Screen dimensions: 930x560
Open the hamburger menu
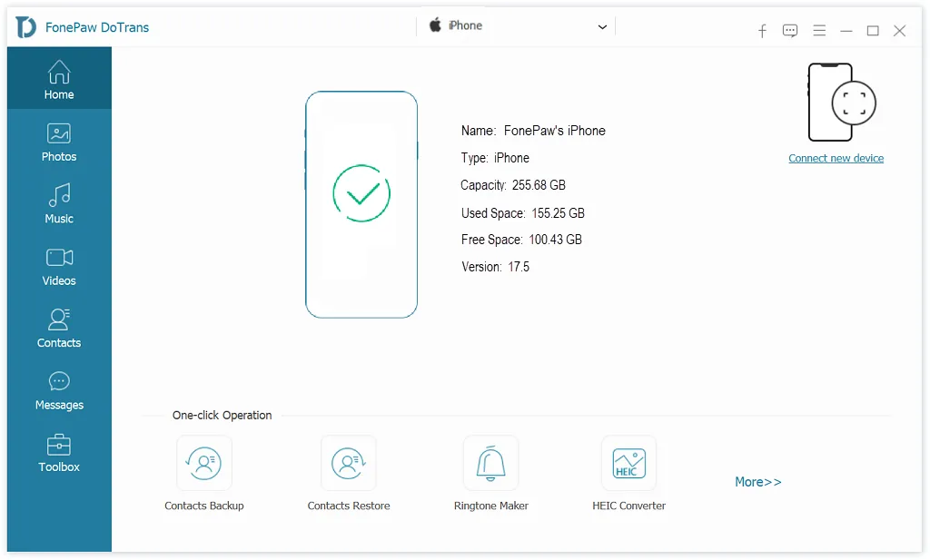coord(819,30)
